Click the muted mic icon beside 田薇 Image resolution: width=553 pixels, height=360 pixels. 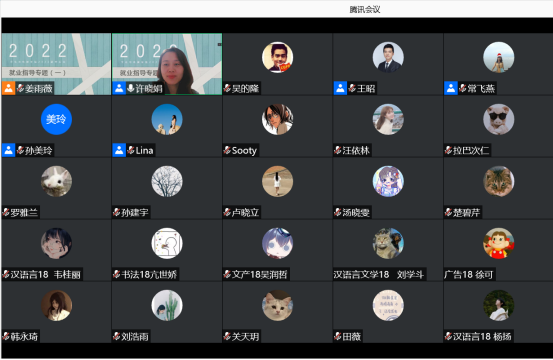(x=338, y=336)
